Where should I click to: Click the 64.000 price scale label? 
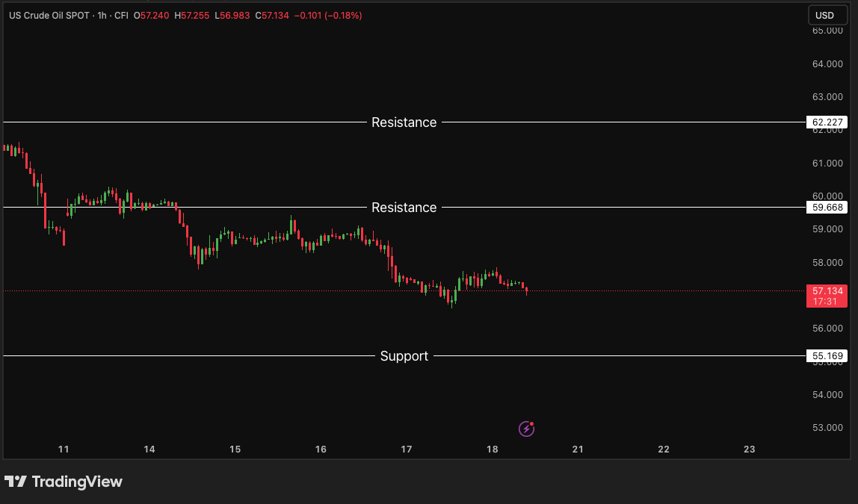point(827,64)
